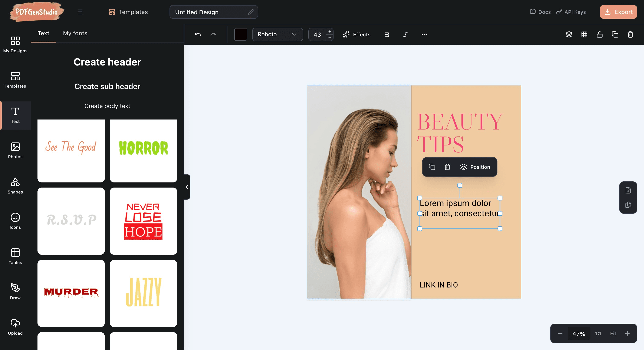Switch to the My fonts tab
The height and width of the screenshot is (350, 644).
pyautogui.click(x=75, y=33)
